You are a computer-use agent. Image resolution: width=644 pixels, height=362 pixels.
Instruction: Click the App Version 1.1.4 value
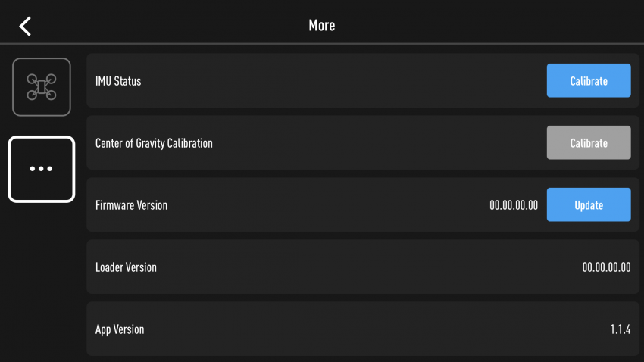(x=621, y=329)
